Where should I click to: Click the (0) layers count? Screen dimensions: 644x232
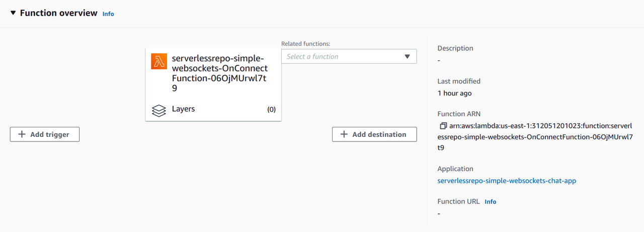pyautogui.click(x=271, y=109)
